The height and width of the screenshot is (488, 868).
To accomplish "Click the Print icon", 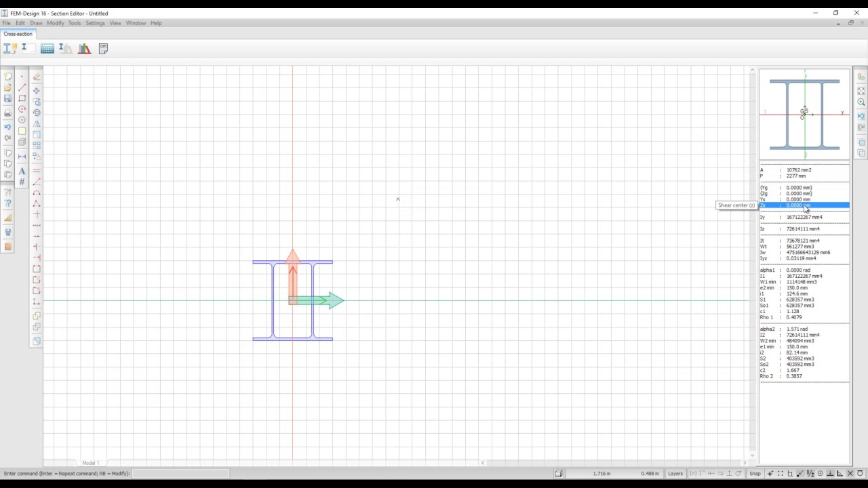I will tap(7, 113).
